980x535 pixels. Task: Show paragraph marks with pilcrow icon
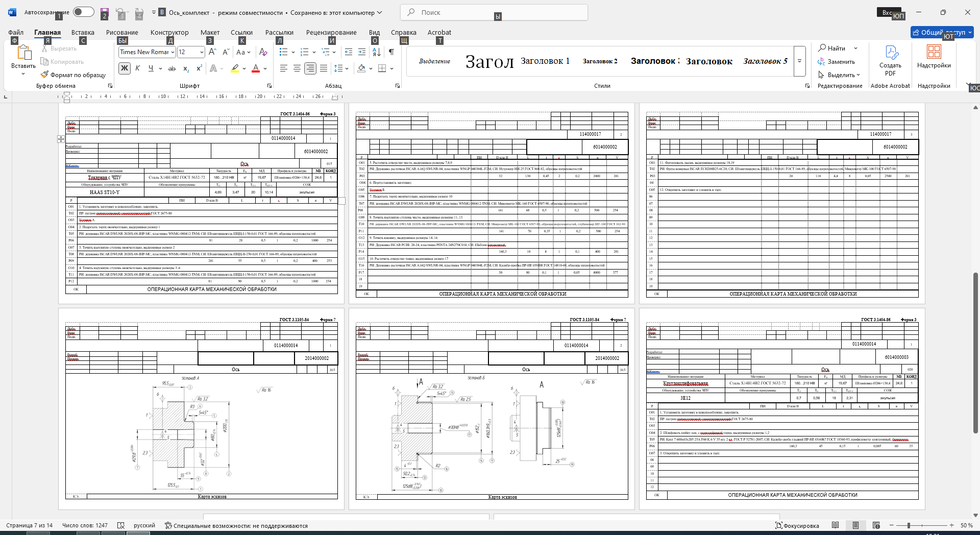pyautogui.click(x=391, y=52)
